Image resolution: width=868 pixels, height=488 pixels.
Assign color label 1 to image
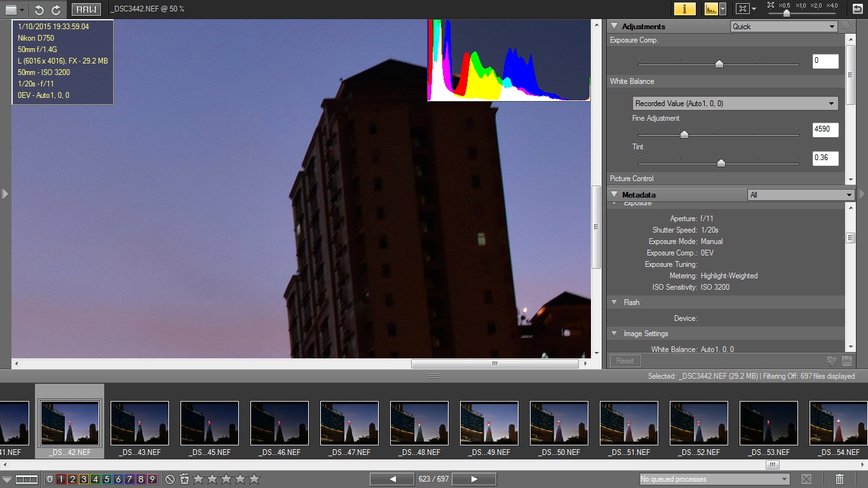(x=61, y=479)
